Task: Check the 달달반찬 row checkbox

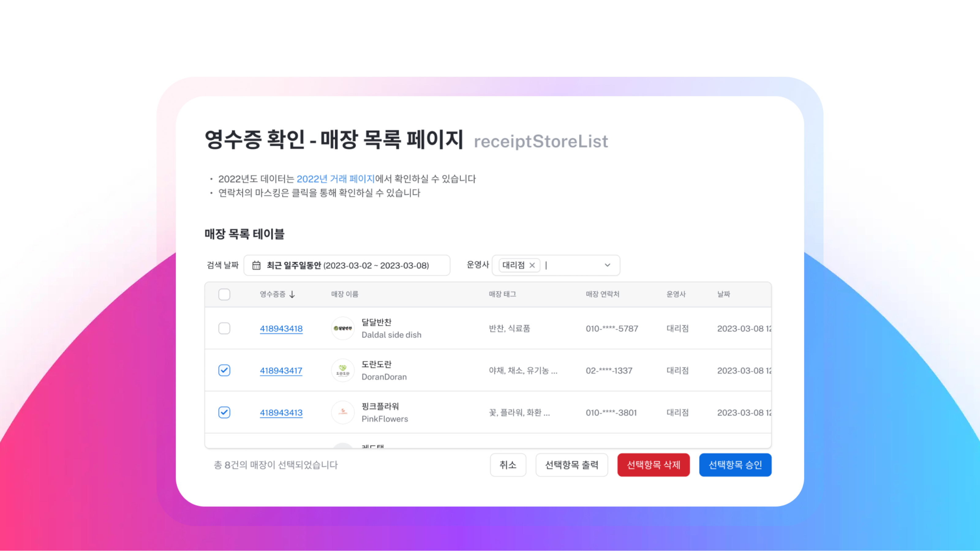Action: [x=224, y=328]
